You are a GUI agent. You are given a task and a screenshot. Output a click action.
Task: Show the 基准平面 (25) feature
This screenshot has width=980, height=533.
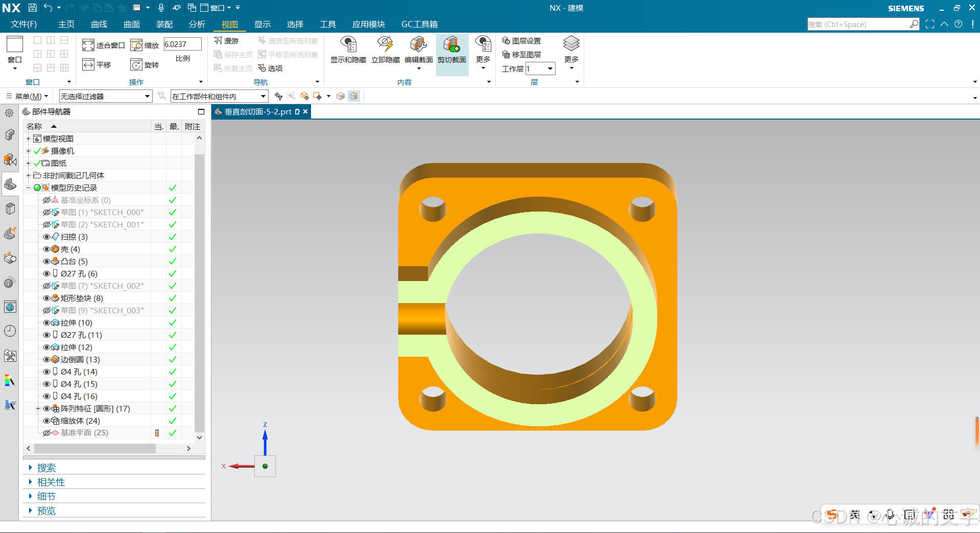(x=46, y=433)
